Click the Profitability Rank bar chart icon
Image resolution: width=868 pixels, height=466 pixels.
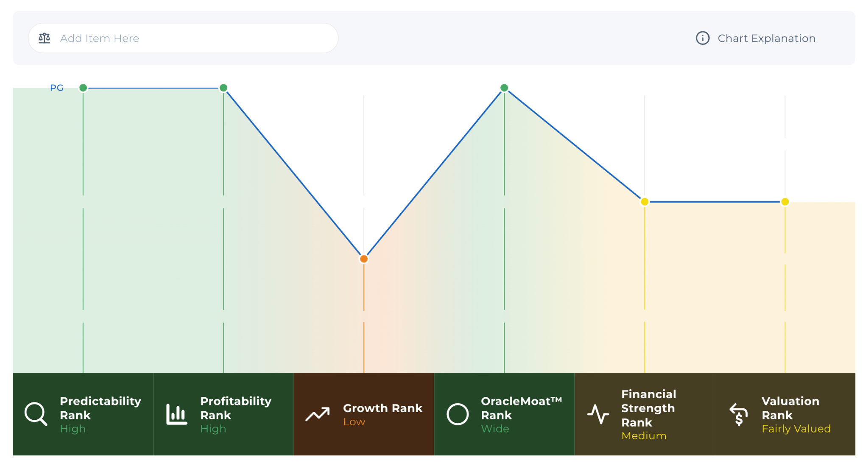176,414
